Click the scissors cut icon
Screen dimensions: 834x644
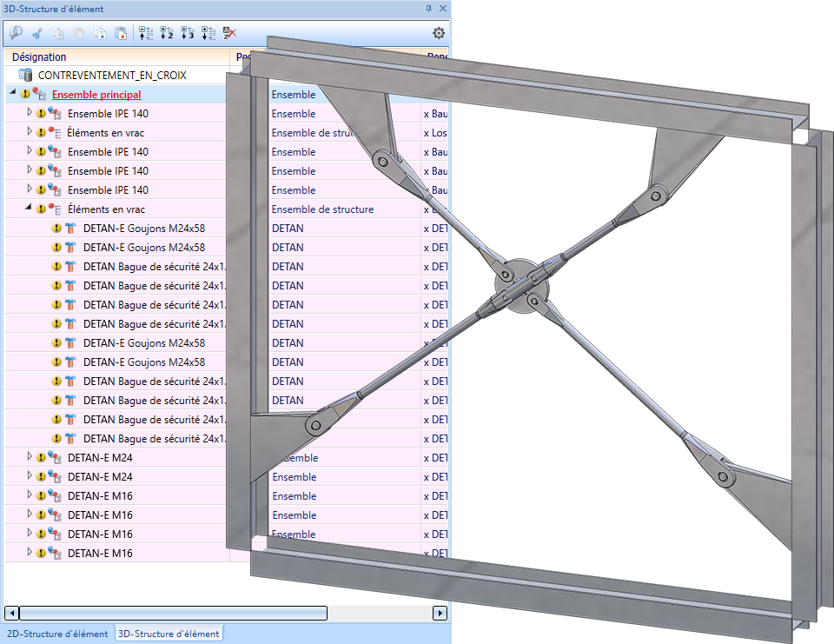37,34
